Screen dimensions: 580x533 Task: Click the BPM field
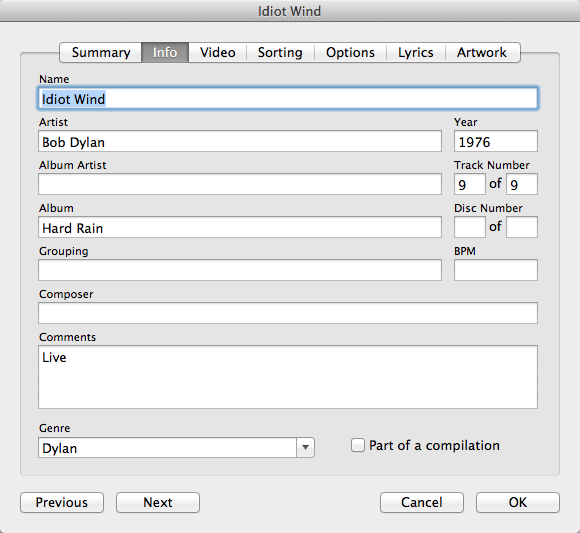(x=496, y=270)
